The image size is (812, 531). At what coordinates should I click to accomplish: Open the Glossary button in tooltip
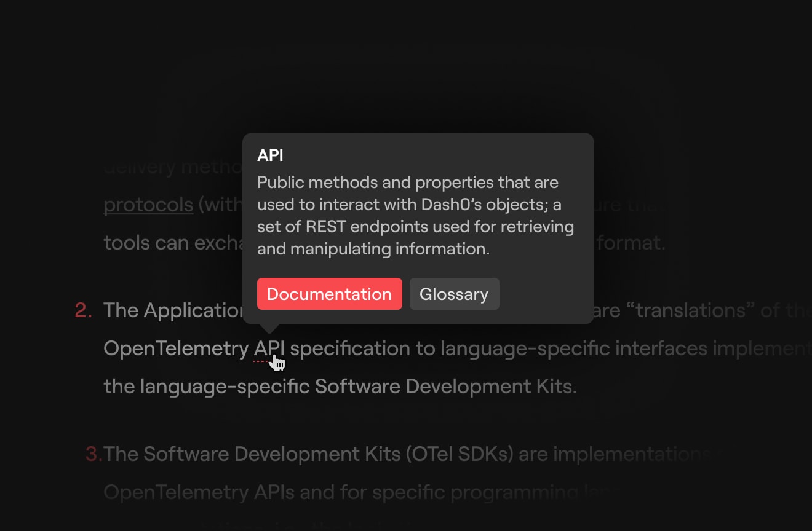[454, 294]
